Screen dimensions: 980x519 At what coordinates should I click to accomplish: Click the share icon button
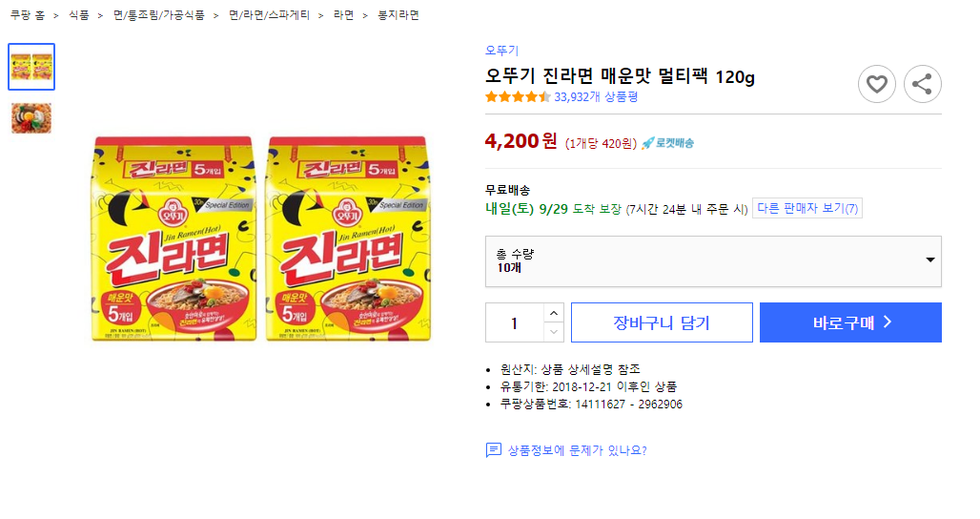(922, 84)
